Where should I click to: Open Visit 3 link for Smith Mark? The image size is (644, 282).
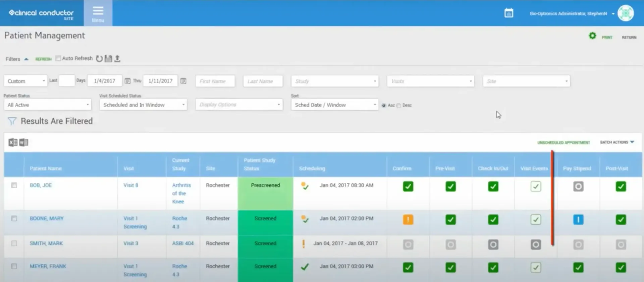point(130,243)
